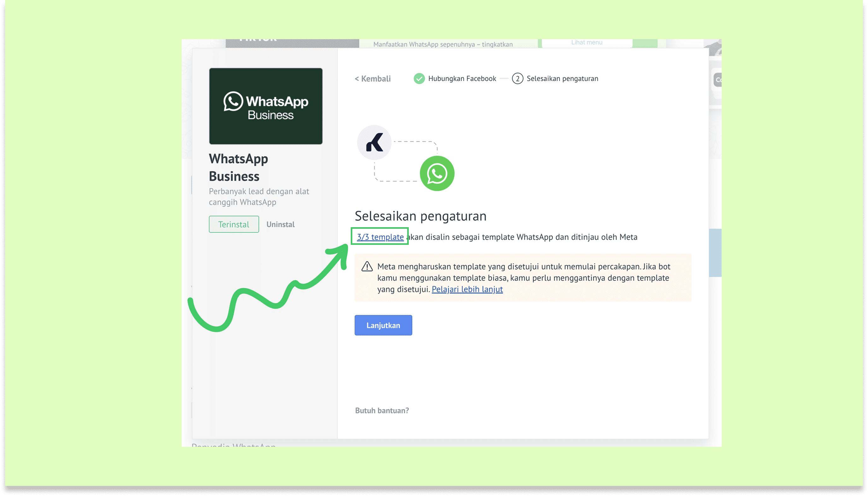Viewport: 868px width, 496px height.
Task: Click the step 2 circle icon
Action: 517,79
